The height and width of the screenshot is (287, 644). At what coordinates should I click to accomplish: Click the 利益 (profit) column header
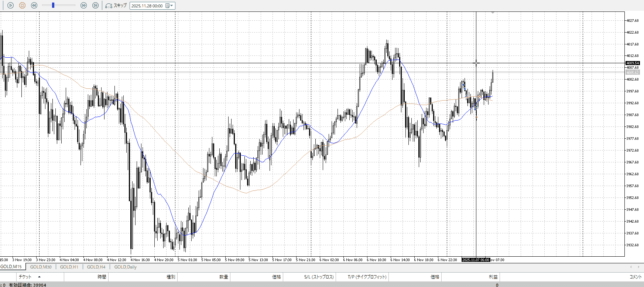tap(493, 277)
